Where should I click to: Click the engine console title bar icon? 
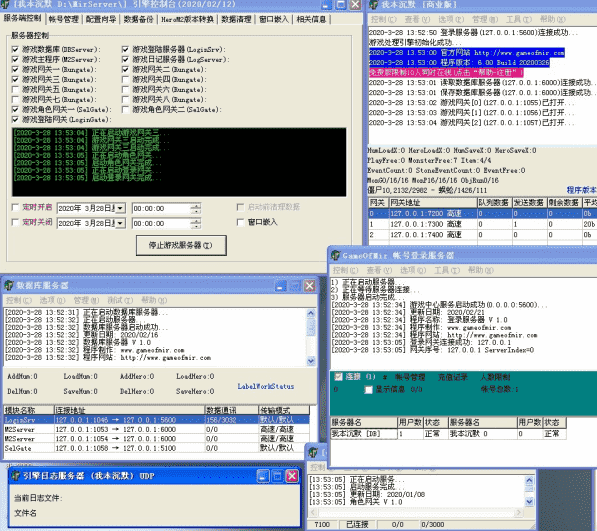[6, 5]
